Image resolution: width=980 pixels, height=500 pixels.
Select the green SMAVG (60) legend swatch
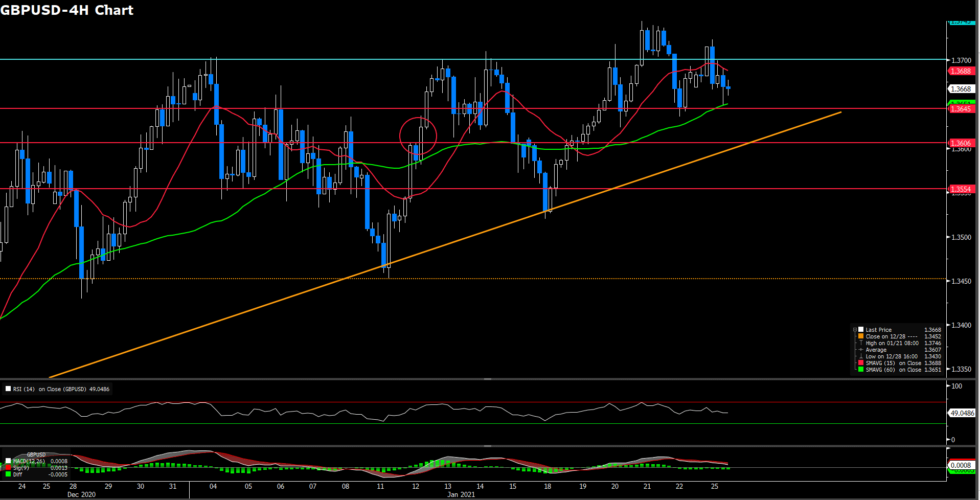pos(861,370)
